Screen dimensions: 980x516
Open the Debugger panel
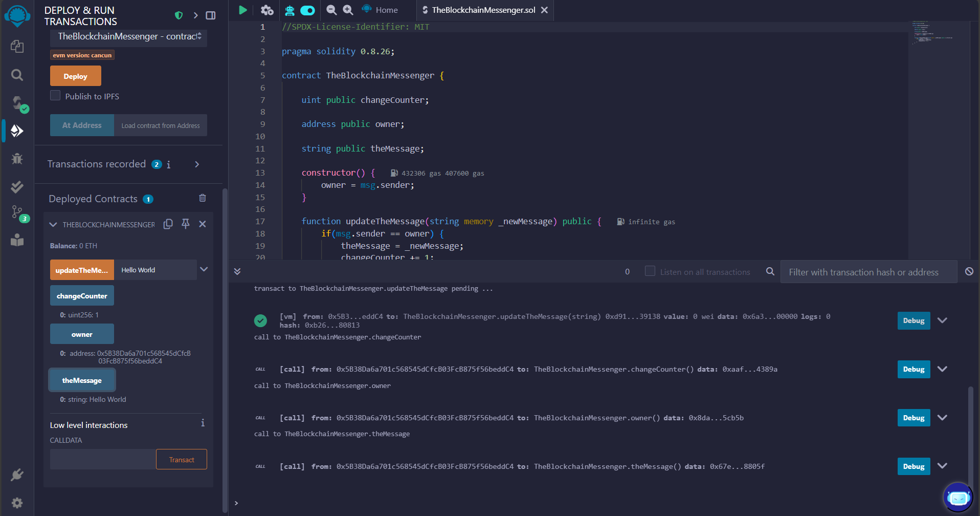coord(17,159)
